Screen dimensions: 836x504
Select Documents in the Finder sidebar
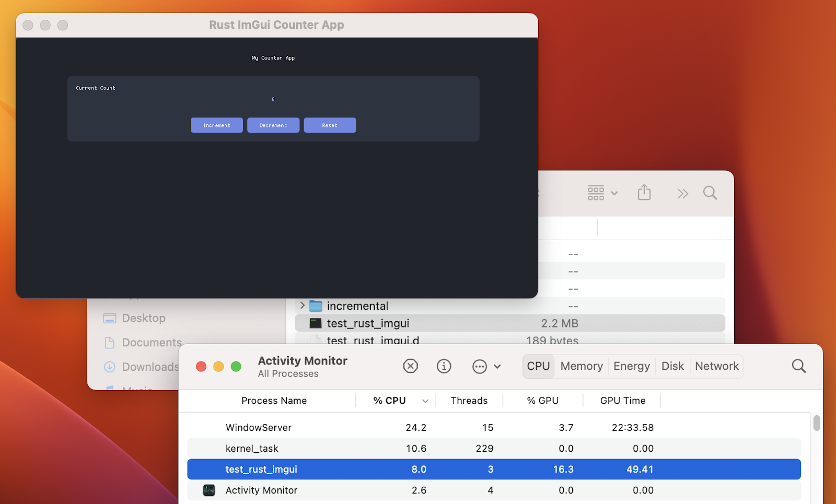pos(151,343)
